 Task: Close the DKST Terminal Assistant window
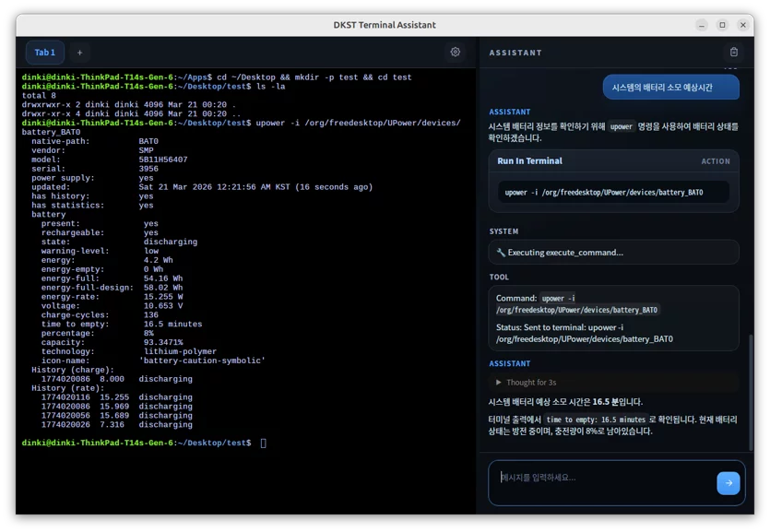coord(743,25)
